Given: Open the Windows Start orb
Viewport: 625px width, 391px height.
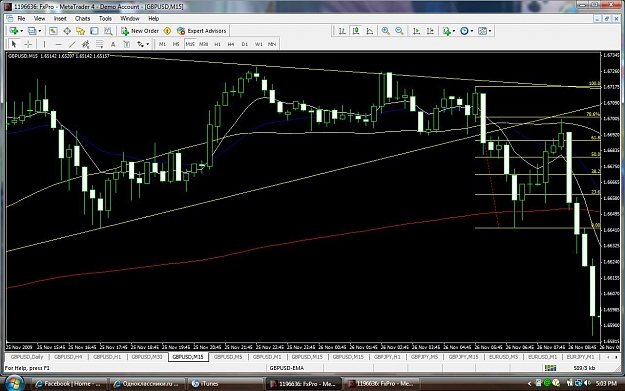Looking at the screenshot, I should (14, 383).
